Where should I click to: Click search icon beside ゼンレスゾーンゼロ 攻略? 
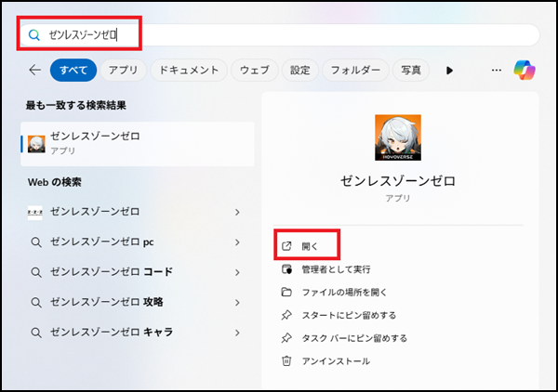point(36,303)
